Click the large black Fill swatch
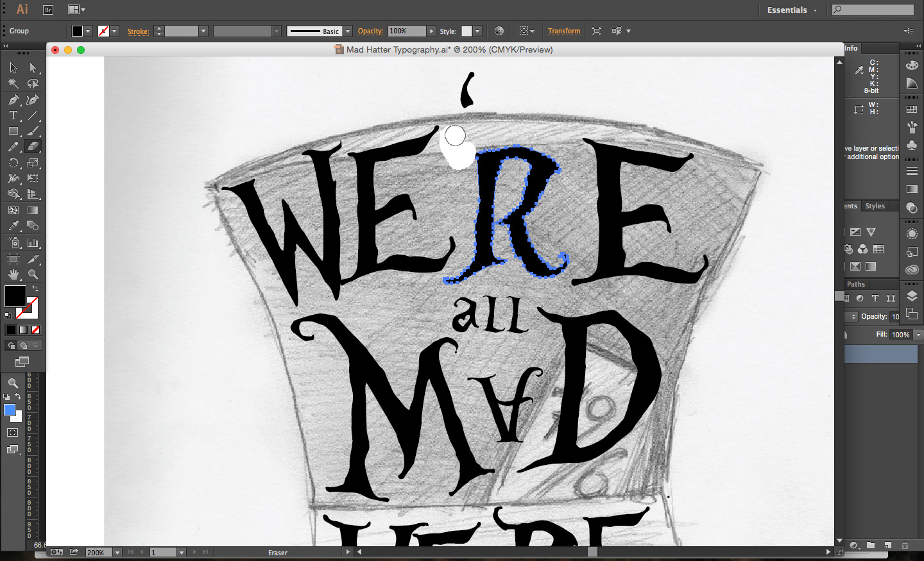Image resolution: width=924 pixels, height=561 pixels. (x=15, y=296)
